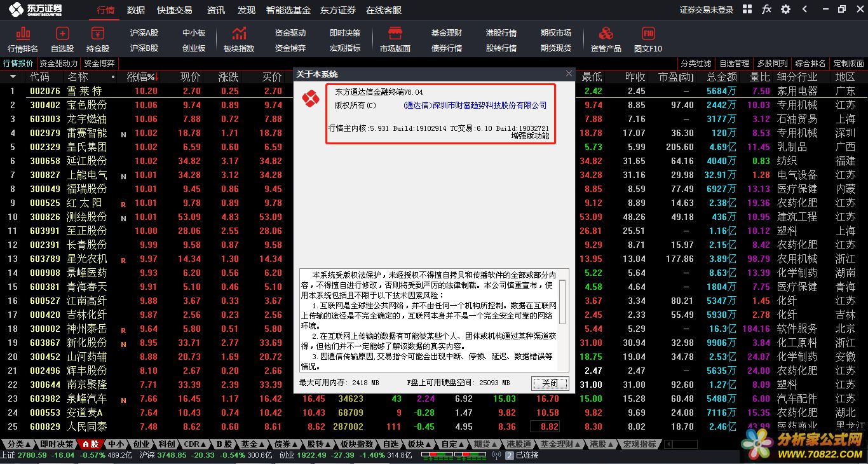
Task: Click the red logo icon in About dialog
Action: point(311,99)
